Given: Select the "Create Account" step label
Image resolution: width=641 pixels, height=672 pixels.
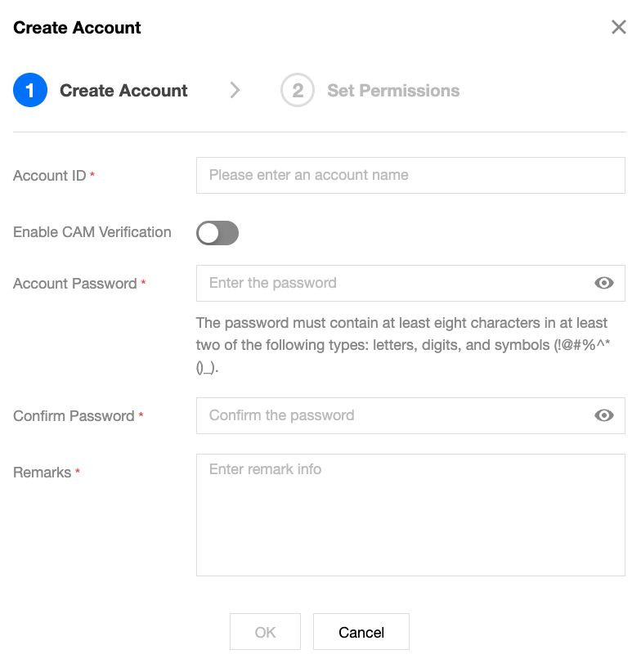Looking at the screenshot, I should [123, 91].
